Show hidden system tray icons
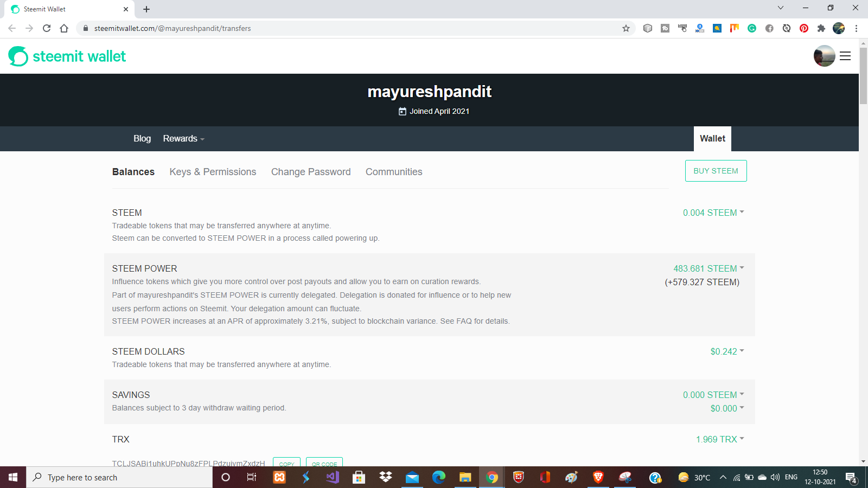Screen dimensions: 868x488 point(723,477)
